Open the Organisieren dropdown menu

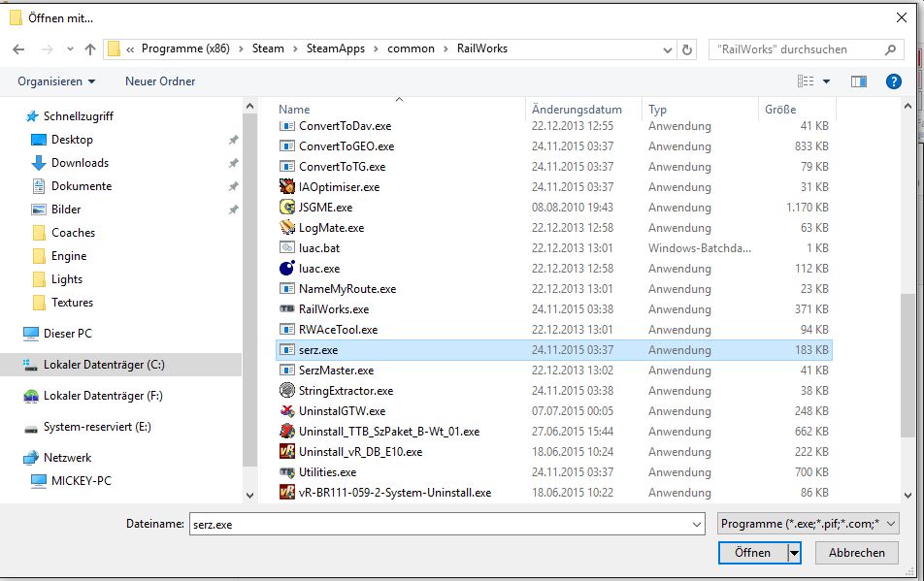(56, 81)
